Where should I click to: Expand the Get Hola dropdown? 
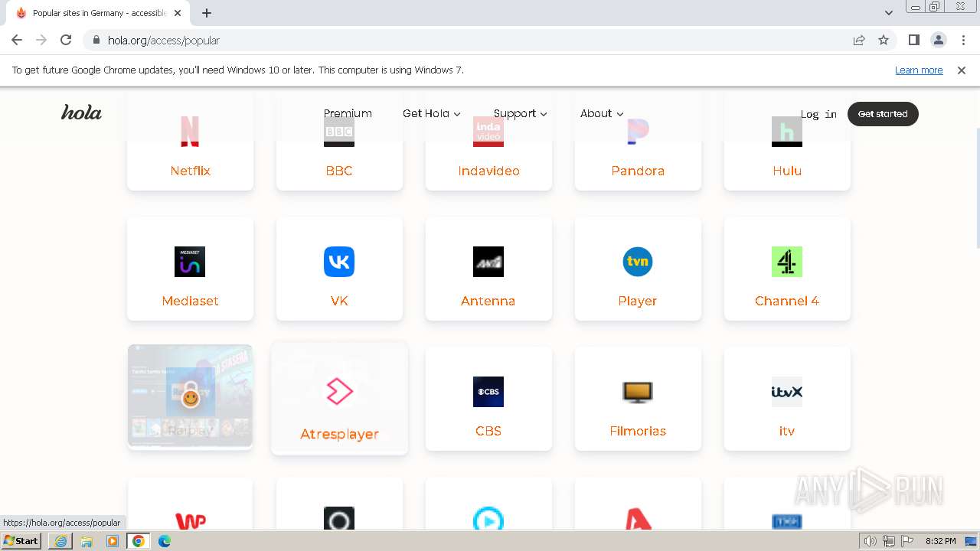432,113
